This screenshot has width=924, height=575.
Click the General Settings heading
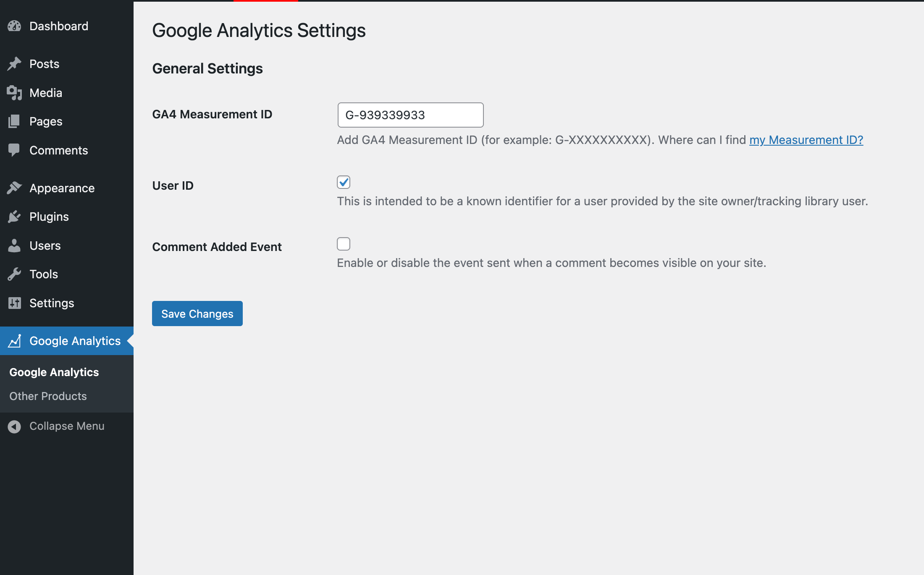point(207,68)
